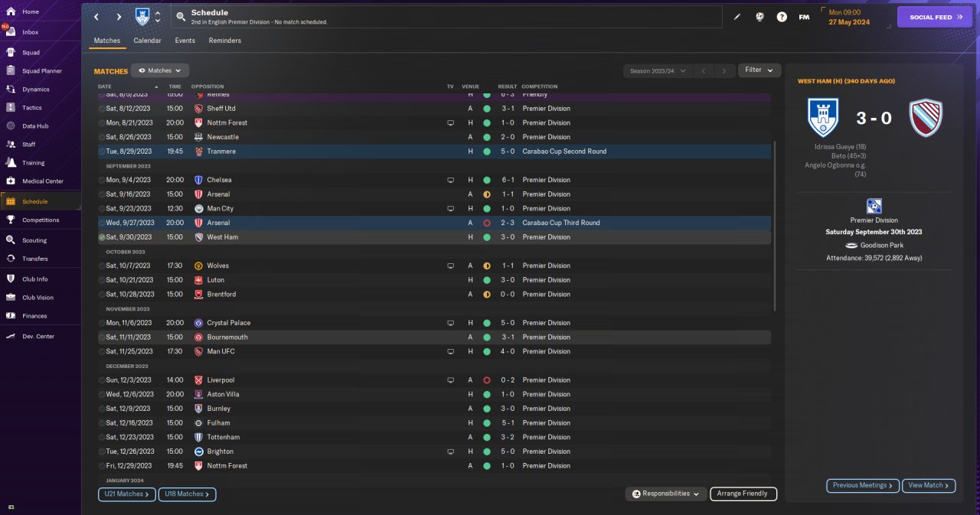Open the Home sidebar icon

(11, 12)
